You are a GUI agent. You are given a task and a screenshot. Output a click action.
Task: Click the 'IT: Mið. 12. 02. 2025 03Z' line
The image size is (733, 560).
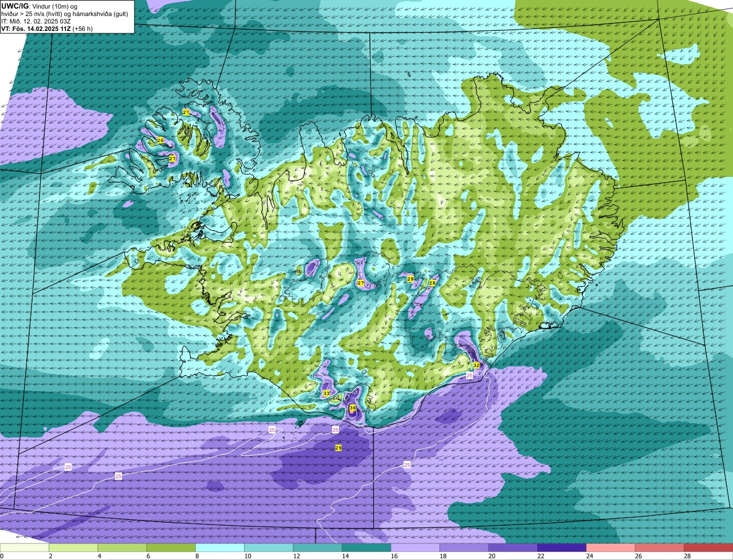36,21
